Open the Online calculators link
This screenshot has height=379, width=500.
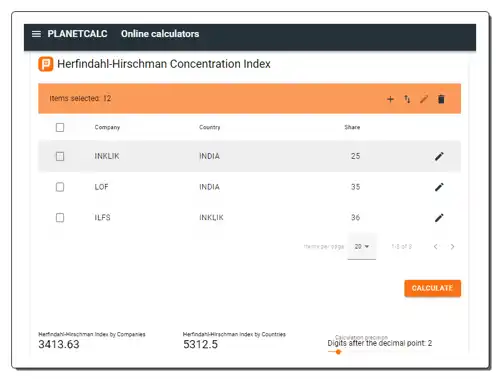coord(160,34)
